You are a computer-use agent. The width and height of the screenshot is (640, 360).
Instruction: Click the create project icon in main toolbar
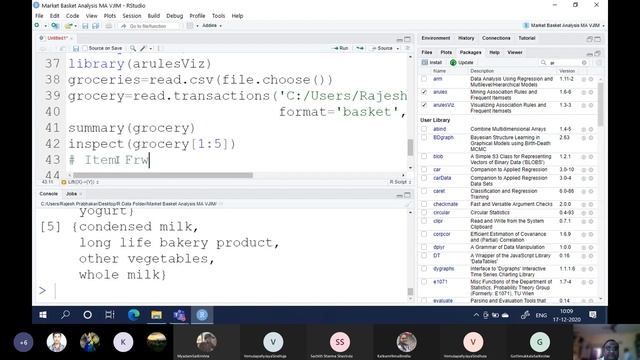(55, 26)
